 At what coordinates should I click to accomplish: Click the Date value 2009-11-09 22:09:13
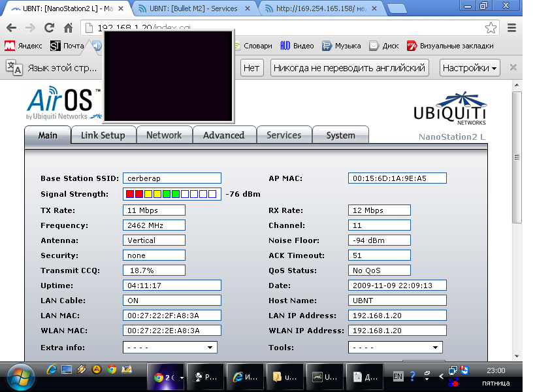pyautogui.click(x=397, y=286)
